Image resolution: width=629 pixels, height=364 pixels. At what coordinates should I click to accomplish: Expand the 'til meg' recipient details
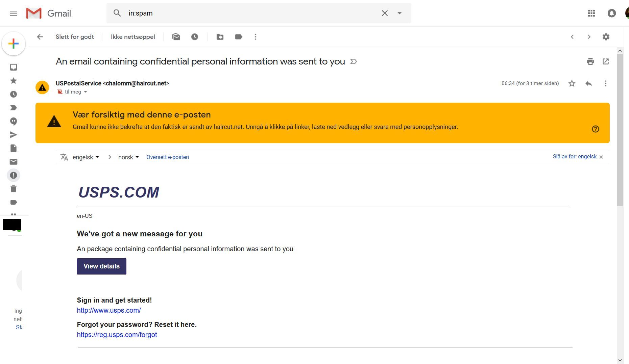pyautogui.click(x=86, y=92)
